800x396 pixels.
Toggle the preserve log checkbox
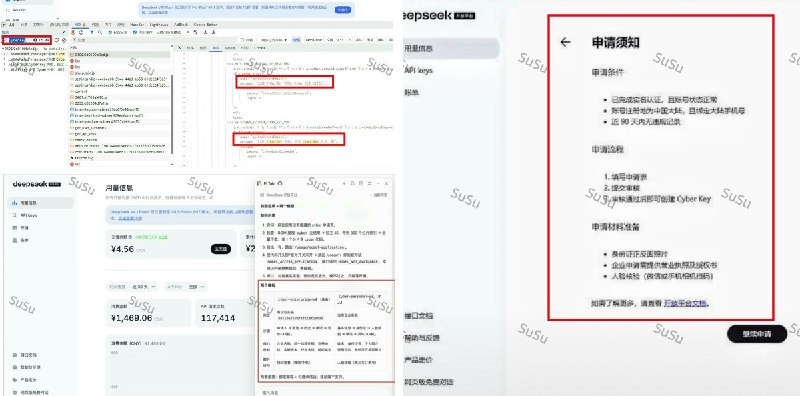click(x=110, y=33)
